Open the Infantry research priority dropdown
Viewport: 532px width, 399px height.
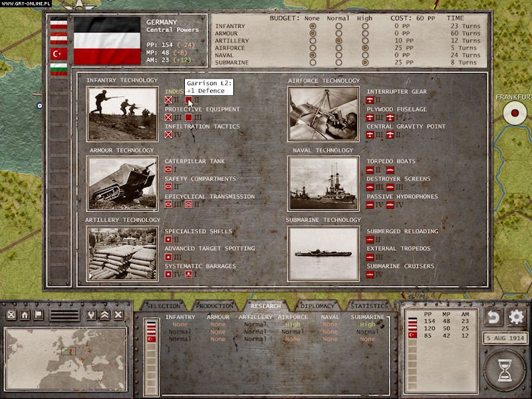[x=180, y=324]
